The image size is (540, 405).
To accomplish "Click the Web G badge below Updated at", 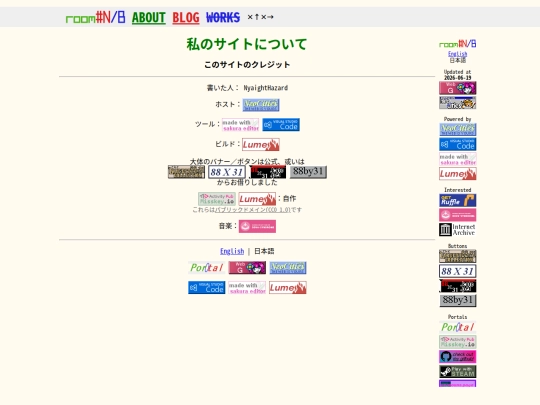I will [458, 88].
